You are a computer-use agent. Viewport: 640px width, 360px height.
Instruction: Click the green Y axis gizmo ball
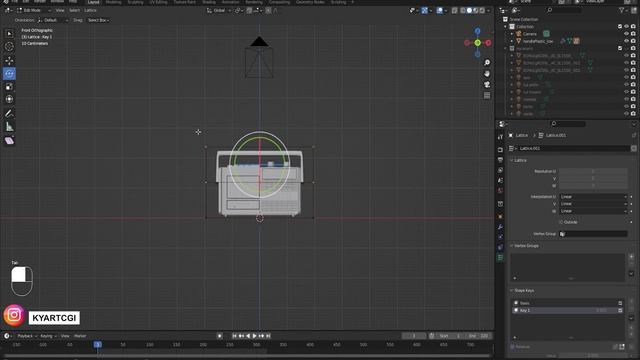tap(477, 42)
